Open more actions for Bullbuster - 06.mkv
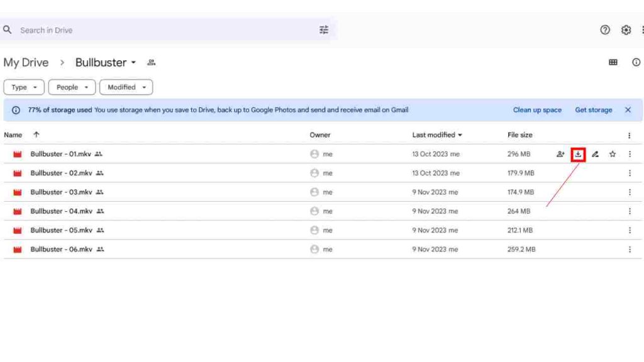644x362 pixels. pos(630,249)
